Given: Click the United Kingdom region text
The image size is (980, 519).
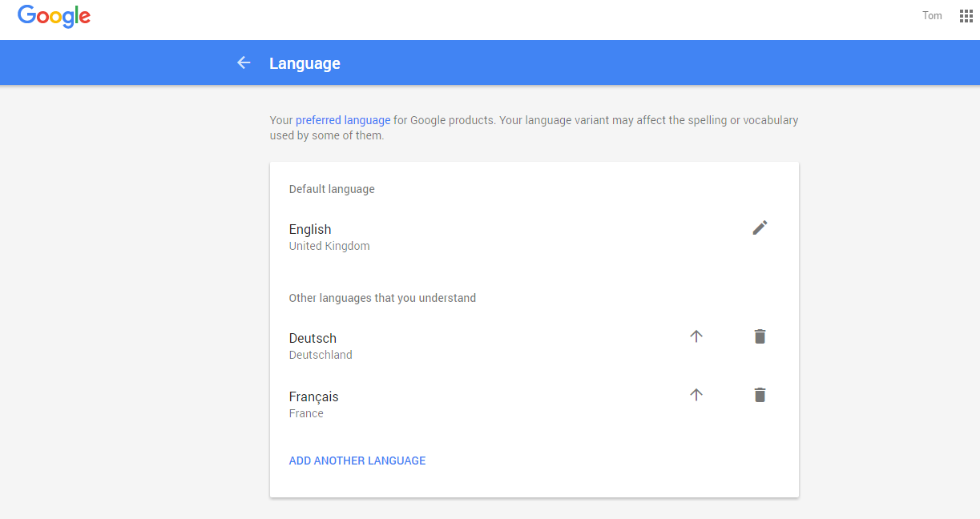Looking at the screenshot, I should tap(329, 246).
